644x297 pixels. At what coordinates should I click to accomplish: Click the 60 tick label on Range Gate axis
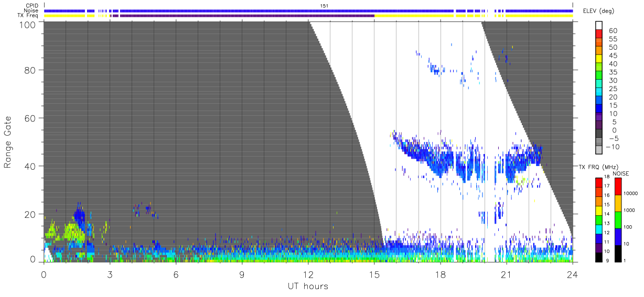30,118
